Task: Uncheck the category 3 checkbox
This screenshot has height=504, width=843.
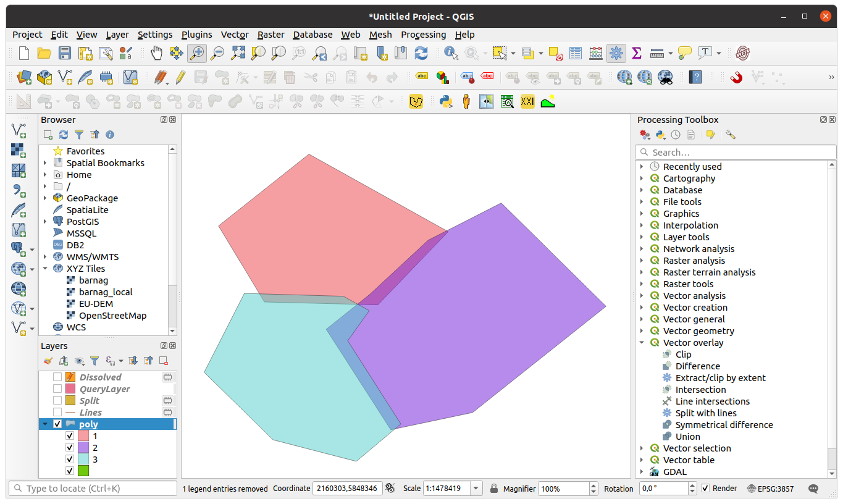Action: (70, 459)
